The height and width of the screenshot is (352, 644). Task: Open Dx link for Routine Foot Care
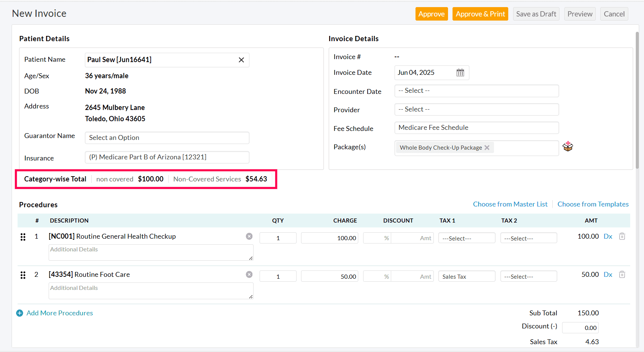click(608, 275)
